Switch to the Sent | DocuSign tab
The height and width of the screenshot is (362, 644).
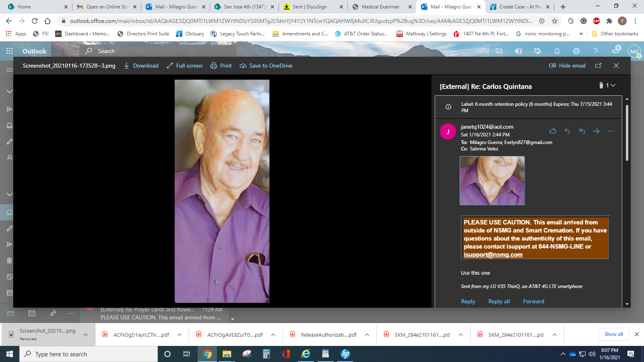pos(310,7)
